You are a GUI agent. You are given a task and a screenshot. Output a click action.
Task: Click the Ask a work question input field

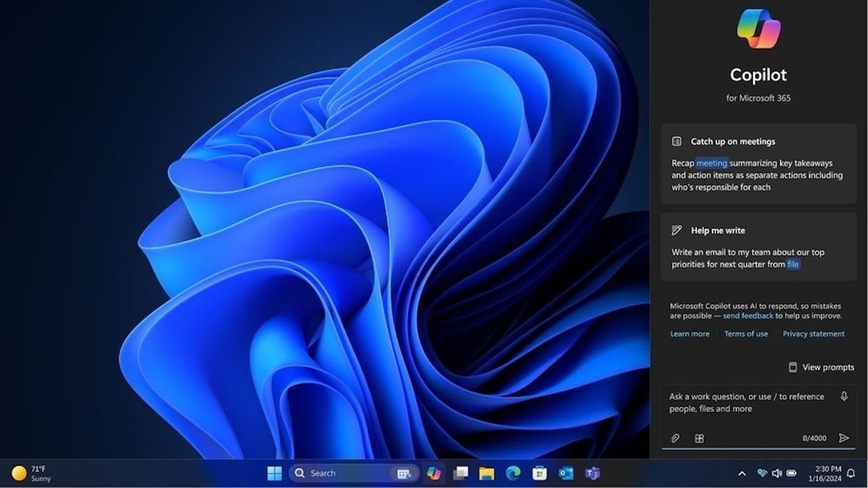[746, 403]
